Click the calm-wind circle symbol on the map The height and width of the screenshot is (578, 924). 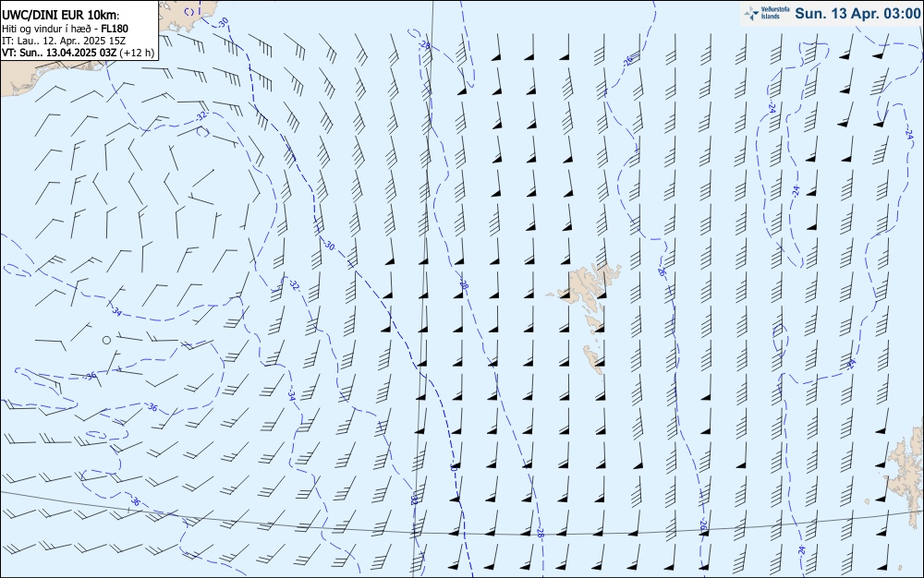coord(106,340)
